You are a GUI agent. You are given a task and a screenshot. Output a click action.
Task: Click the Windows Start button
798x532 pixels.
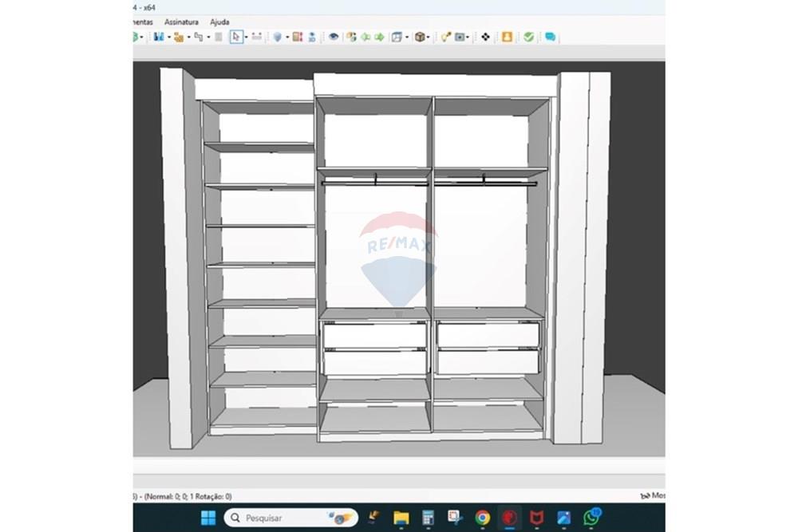(208, 518)
